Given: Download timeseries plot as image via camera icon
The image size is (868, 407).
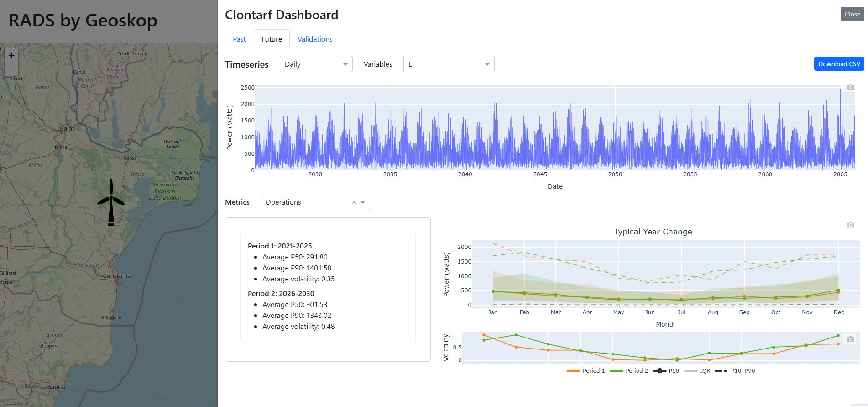Looking at the screenshot, I should point(850,87).
